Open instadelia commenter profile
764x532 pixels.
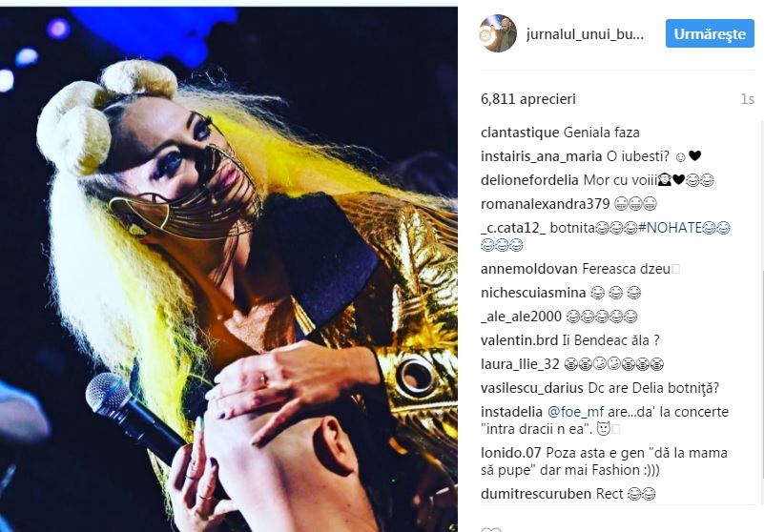click(511, 412)
